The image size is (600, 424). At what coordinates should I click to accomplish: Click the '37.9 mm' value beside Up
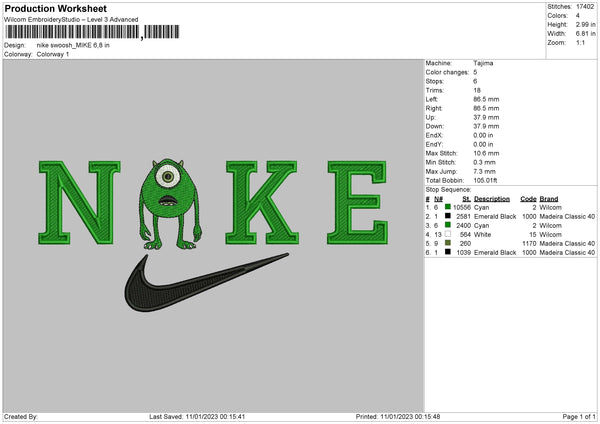[486, 117]
